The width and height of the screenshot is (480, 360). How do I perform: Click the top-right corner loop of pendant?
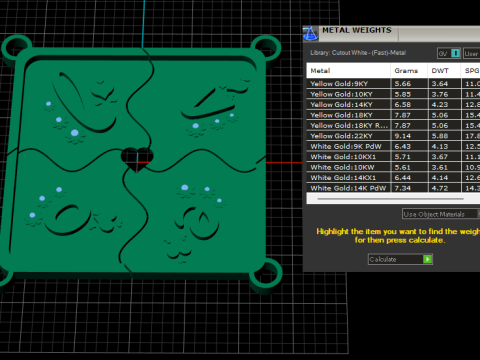[266, 49]
